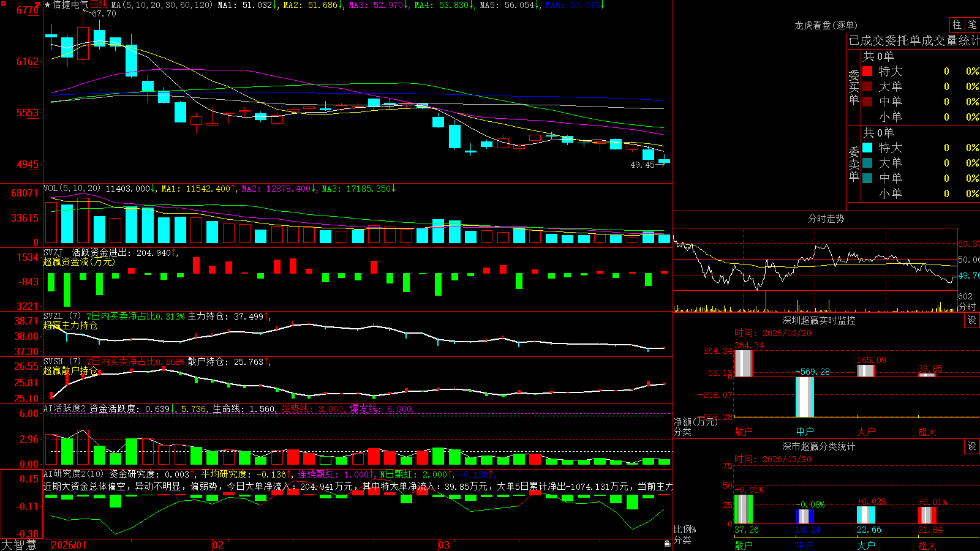980x551 pixels.
Task: Switch 龙虎看盘 to 柱 view
Action: [x=957, y=24]
